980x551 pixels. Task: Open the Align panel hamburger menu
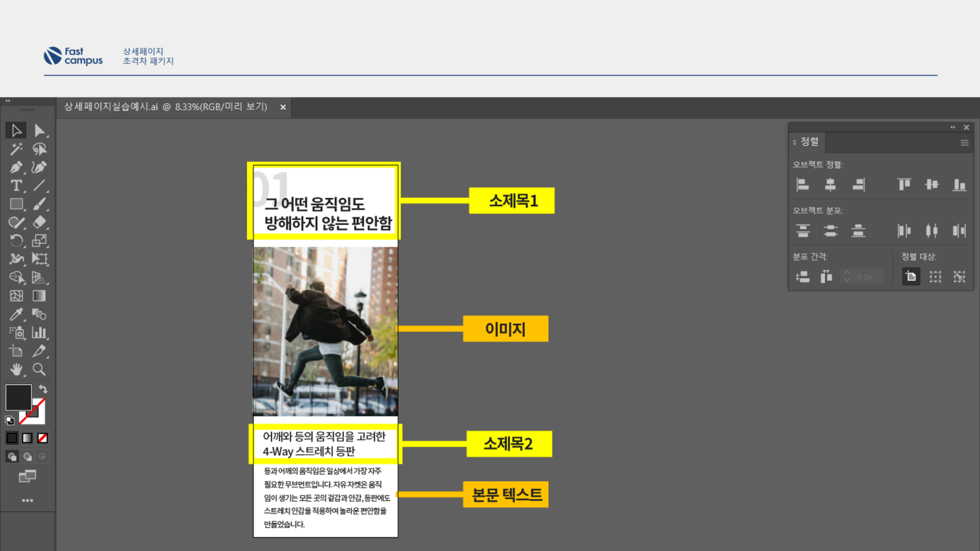coord(964,143)
